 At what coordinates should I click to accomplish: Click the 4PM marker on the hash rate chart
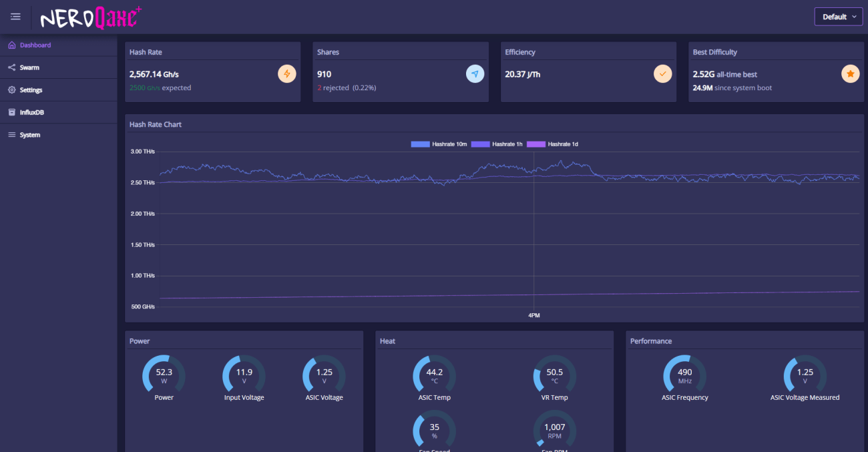(533, 314)
